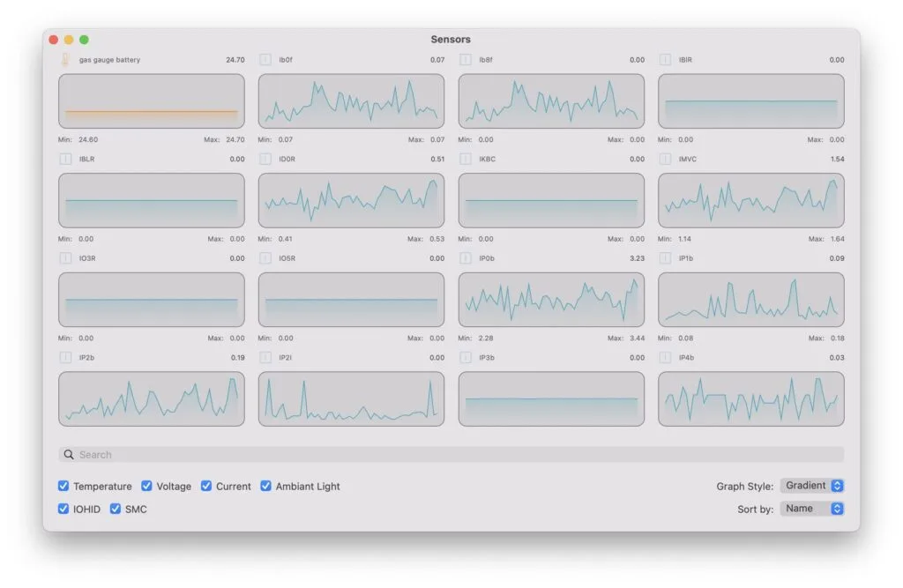Close the Sensors window with red button
This screenshot has width=903, height=588.
tap(54, 40)
